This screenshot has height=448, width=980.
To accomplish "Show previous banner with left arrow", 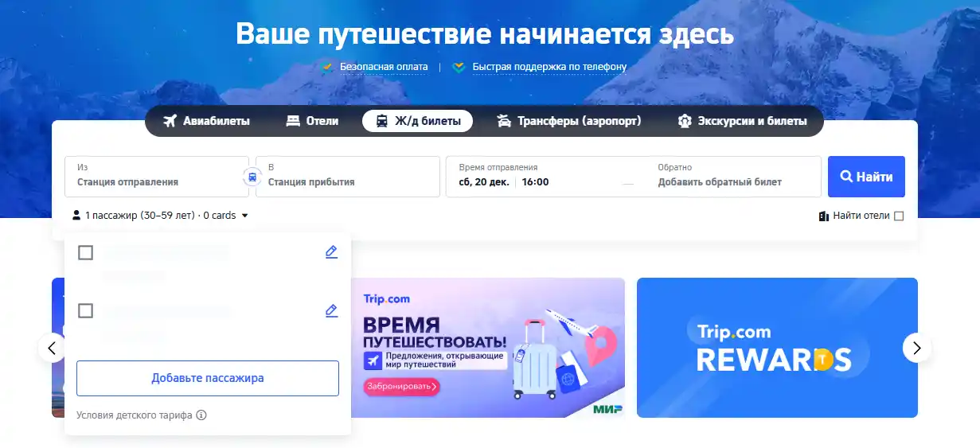I will click(x=53, y=348).
